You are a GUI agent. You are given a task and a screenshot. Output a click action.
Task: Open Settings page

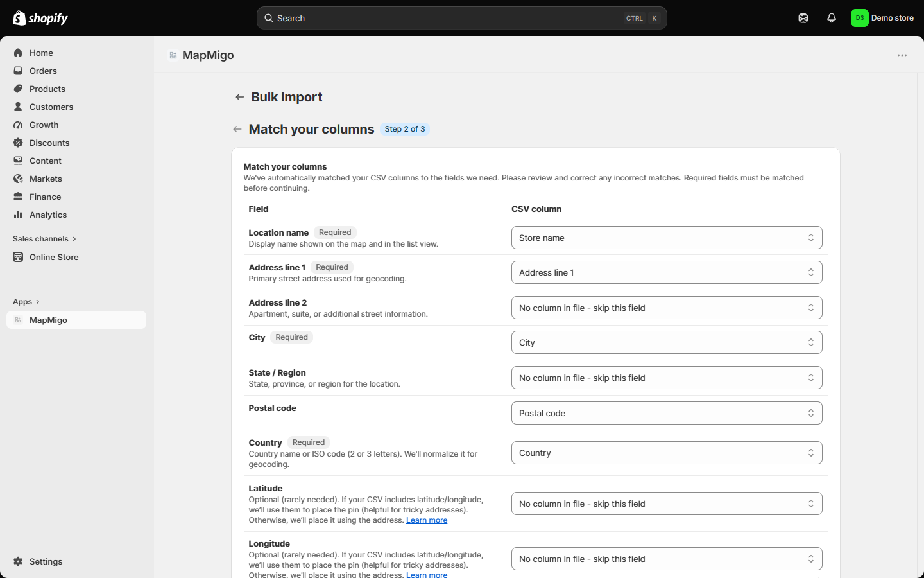[76, 561]
